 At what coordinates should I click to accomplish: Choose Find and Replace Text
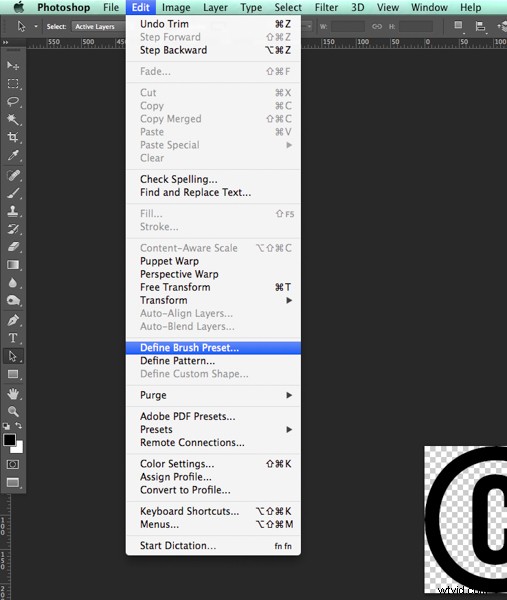point(213,192)
